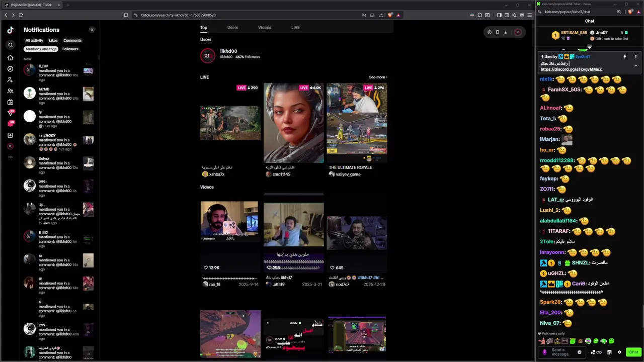Send message with green Chat button

[633, 352]
